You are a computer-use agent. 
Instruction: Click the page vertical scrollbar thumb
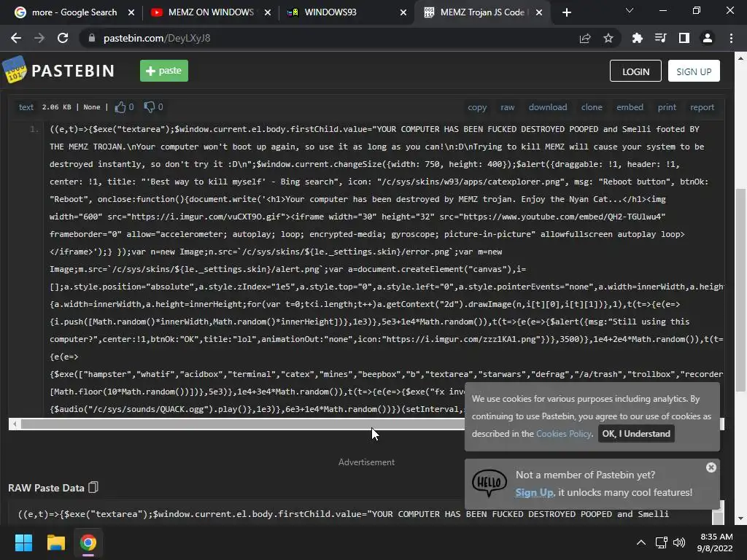(740, 290)
